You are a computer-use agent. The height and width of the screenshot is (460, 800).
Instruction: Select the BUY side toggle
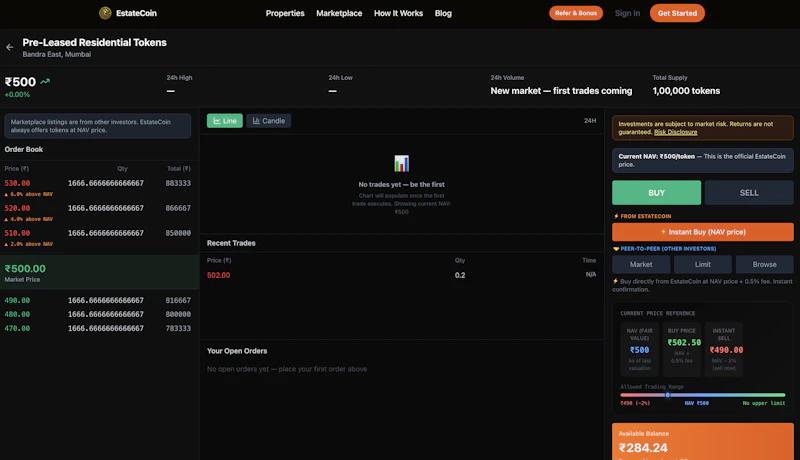[x=656, y=193]
